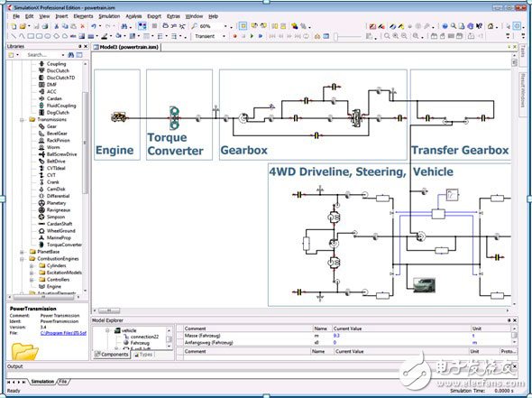Click the Libraries search input field
This screenshot has width=532, height=398.
43,55
